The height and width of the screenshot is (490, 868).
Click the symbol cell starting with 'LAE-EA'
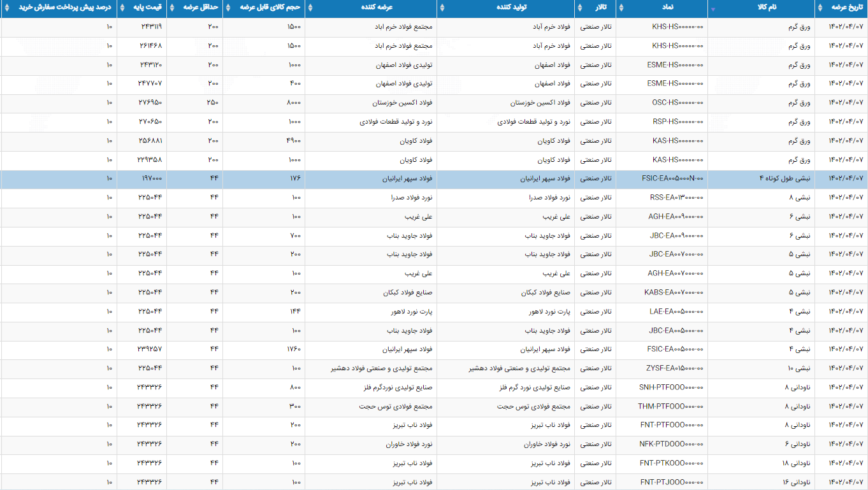tap(676, 312)
